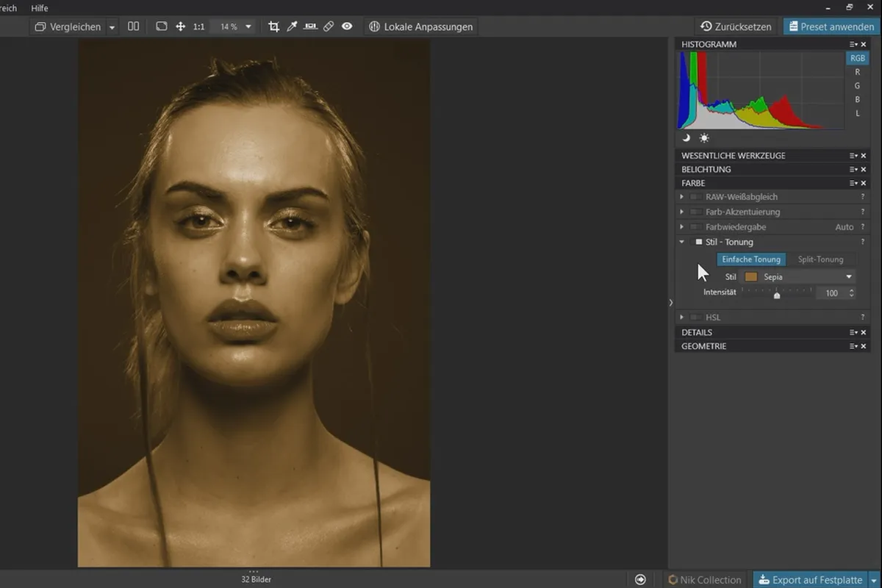Toggle Farb-Akzentuierung correction on
Image resolution: width=882 pixels, height=588 pixels.
pyautogui.click(x=695, y=212)
